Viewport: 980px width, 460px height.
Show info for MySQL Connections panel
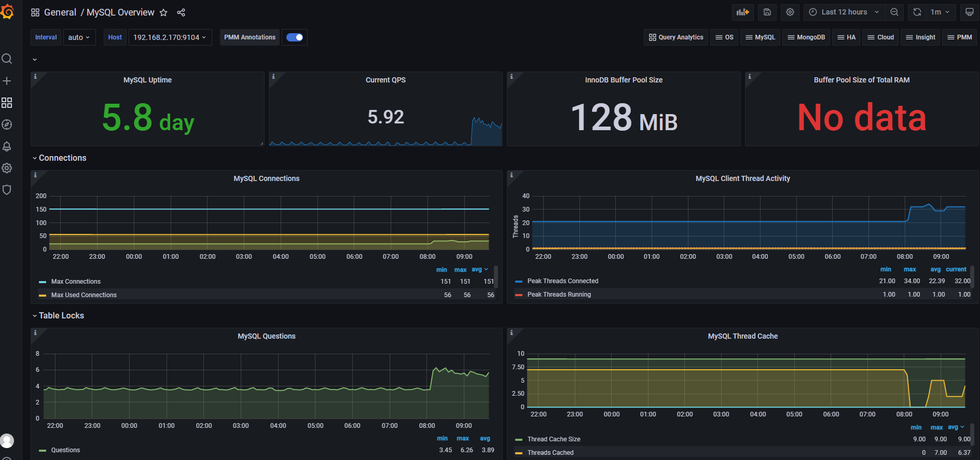pos(35,175)
